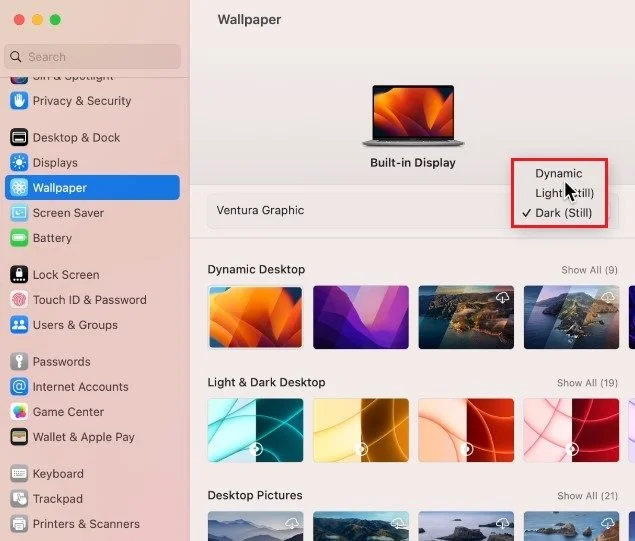Download first Catalina coast dynamic wallpaper
The width and height of the screenshot is (635, 541).
point(503,297)
